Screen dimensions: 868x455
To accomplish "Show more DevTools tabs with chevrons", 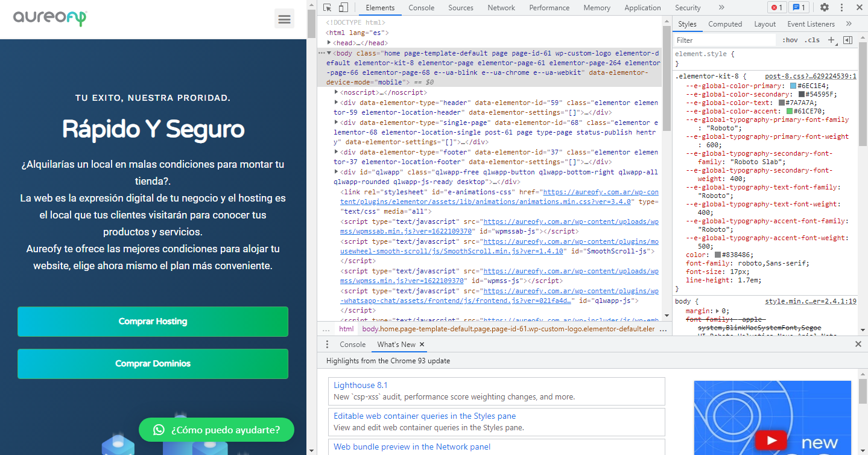I will [x=721, y=8].
